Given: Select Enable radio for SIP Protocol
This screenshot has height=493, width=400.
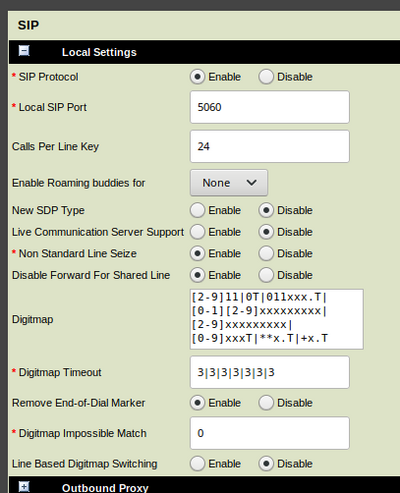Looking at the screenshot, I should [197, 77].
